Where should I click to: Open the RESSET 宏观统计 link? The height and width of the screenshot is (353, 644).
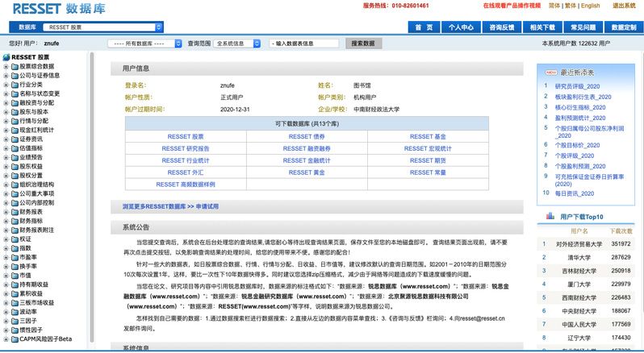tap(428, 148)
